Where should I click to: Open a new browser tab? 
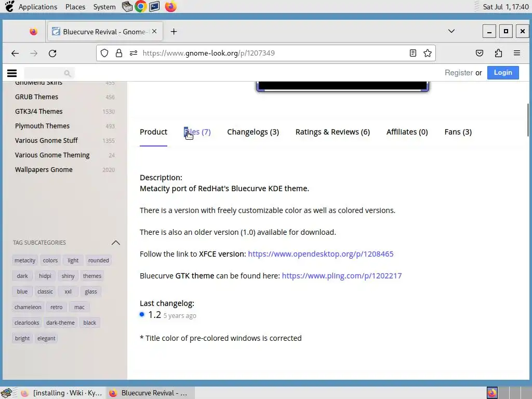tap(174, 32)
